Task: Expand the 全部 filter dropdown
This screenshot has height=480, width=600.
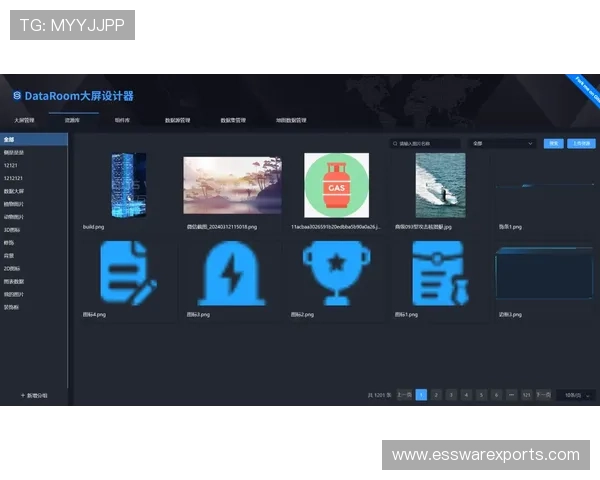Action: click(x=502, y=144)
